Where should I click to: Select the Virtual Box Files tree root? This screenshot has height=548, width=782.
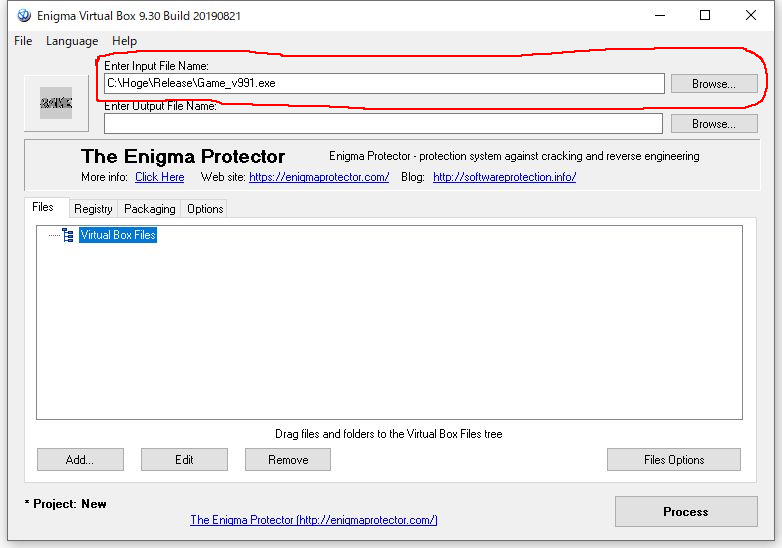(118, 235)
